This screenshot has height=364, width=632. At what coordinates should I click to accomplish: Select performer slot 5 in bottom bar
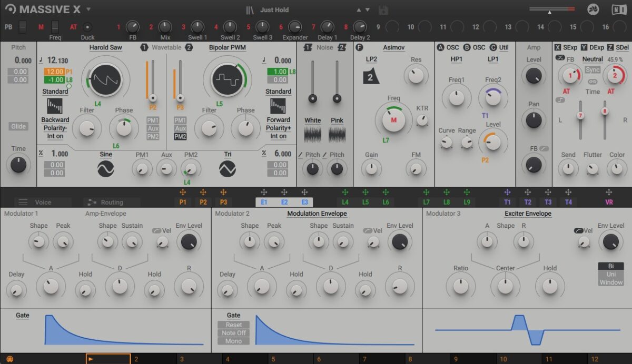point(291,359)
